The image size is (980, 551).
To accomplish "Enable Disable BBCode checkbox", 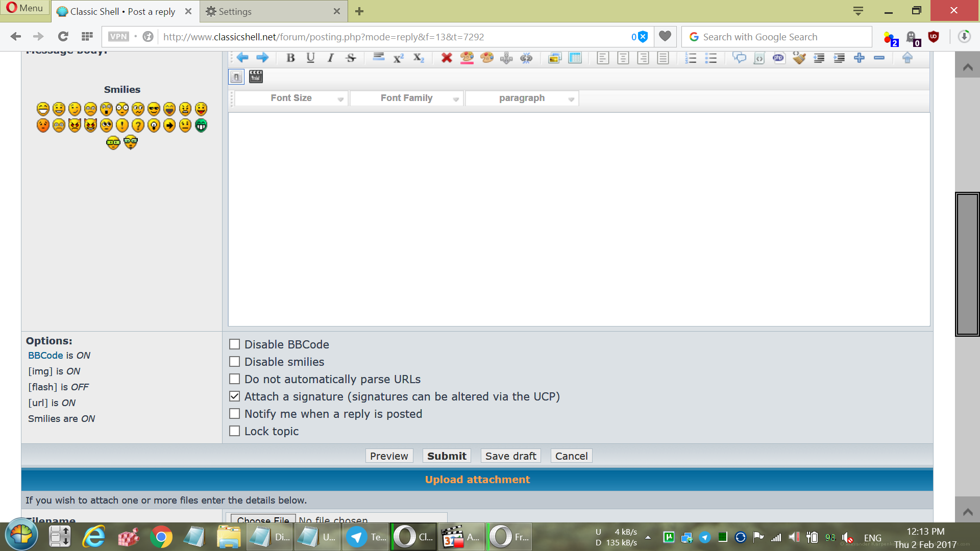I will [234, 344].
